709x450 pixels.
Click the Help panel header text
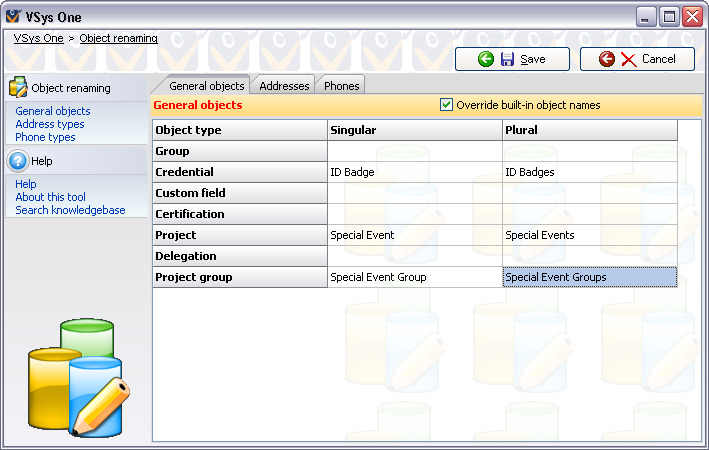pos(42,161)
